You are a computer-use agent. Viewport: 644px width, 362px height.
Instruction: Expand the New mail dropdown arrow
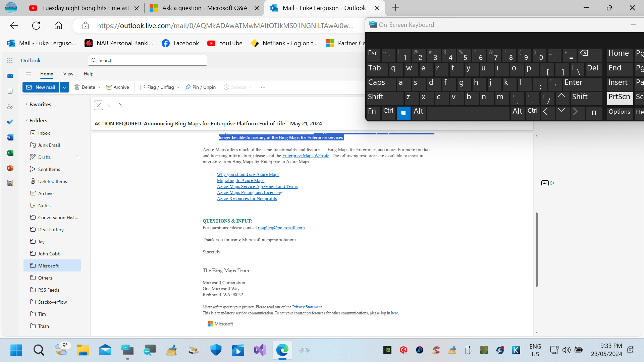tap(64, 87)
